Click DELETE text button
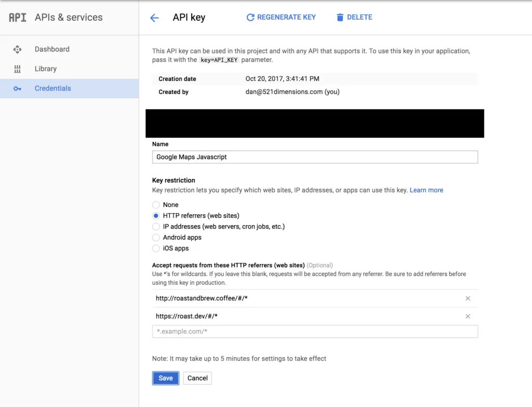This screenshot has height=407, width=532. (360, 17)
